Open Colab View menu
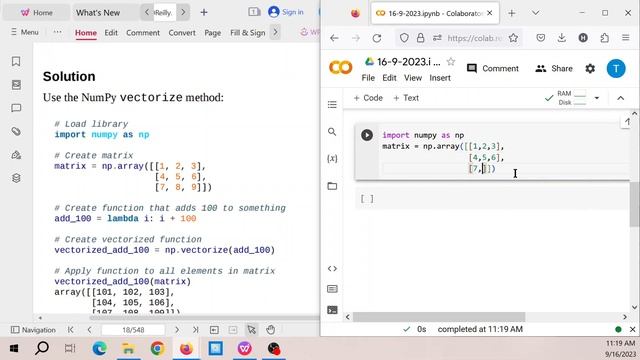The width and height of the screenshot is (640, 360). 413,78
